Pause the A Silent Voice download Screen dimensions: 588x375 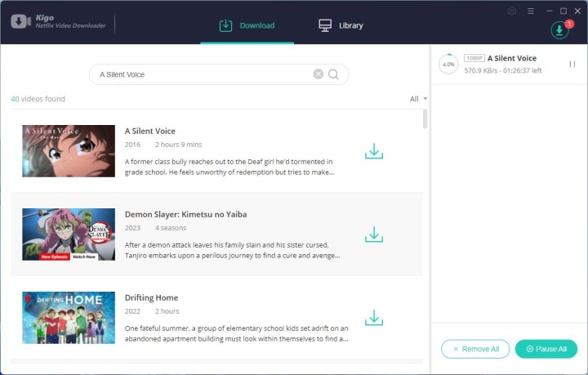572,64
